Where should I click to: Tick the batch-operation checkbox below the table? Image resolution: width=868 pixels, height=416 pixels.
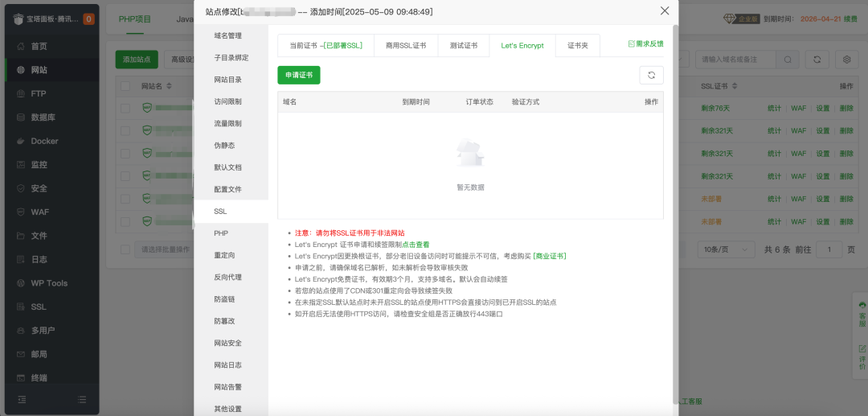(125, 249)
